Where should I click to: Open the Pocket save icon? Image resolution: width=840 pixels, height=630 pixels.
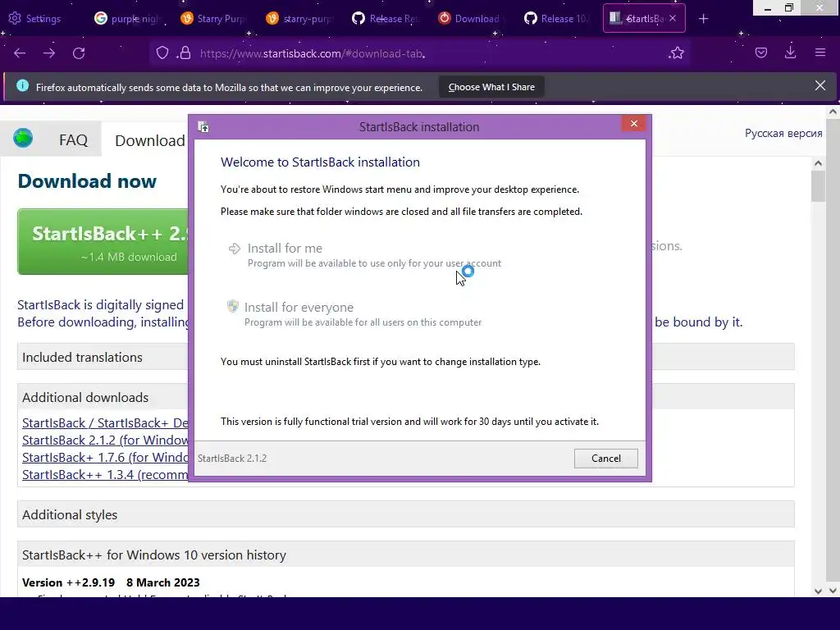(x=761, y=52)
